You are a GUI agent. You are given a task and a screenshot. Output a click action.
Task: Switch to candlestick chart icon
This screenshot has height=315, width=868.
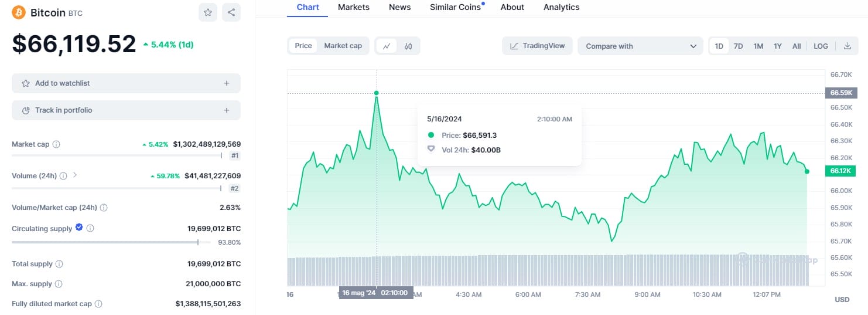(408, 46)
